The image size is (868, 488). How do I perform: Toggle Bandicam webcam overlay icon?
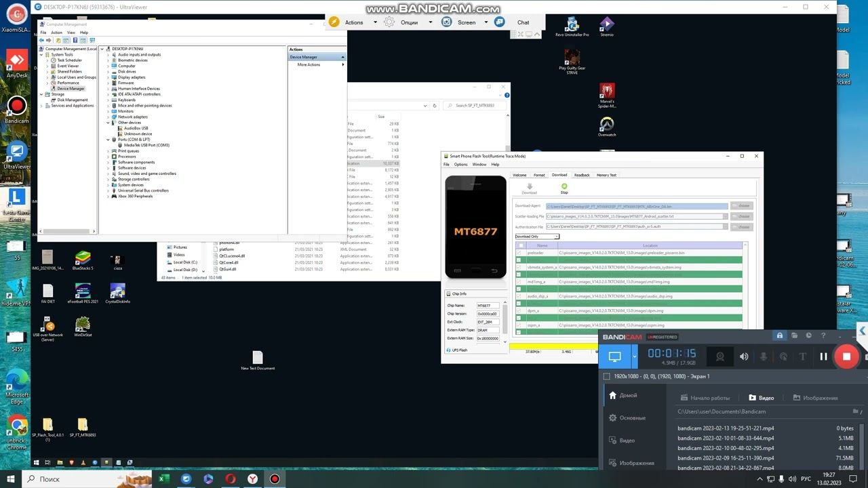tap(720, 357)
